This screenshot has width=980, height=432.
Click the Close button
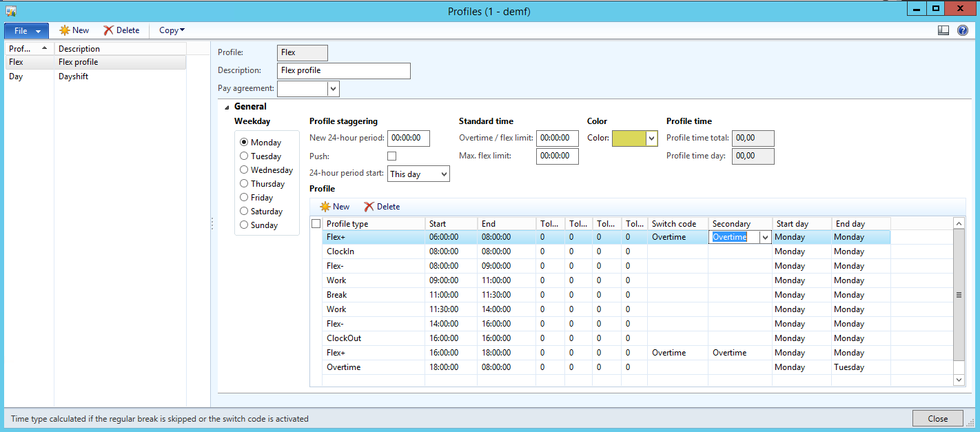point(938,418)
